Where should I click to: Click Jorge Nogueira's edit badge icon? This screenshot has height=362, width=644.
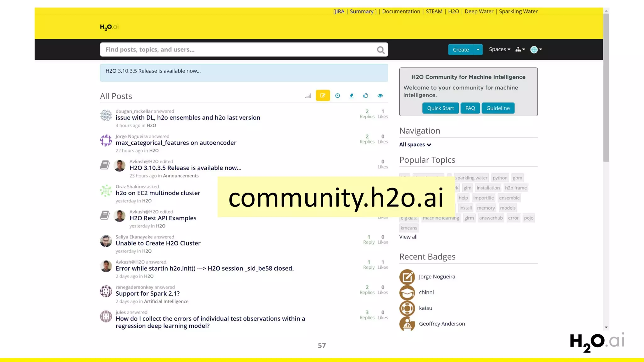[x=407, y=277]
